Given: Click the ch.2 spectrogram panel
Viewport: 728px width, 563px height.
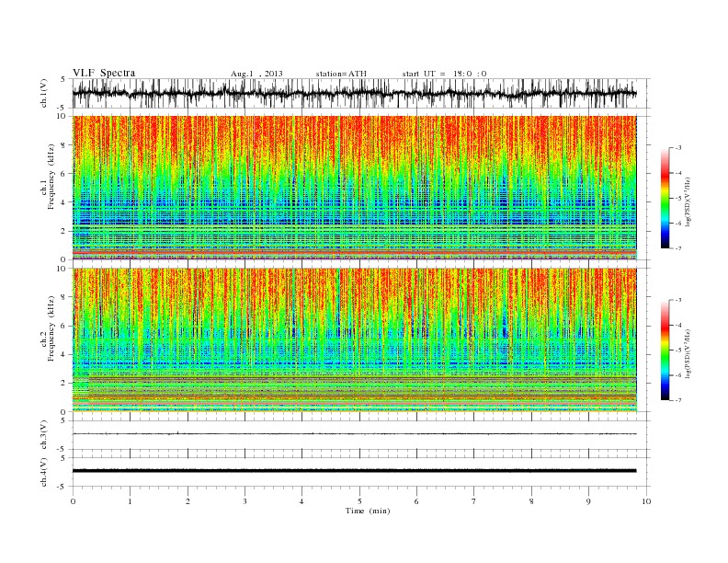Looking at the screenshot, I should click(x=354, y=340).
